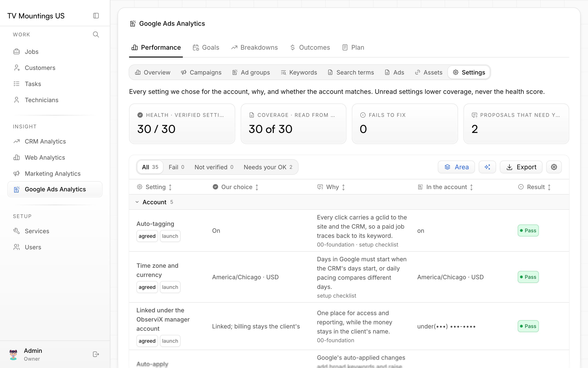Switch to the Plan tab
588x368 pixels.
click(x=353, y=47)
